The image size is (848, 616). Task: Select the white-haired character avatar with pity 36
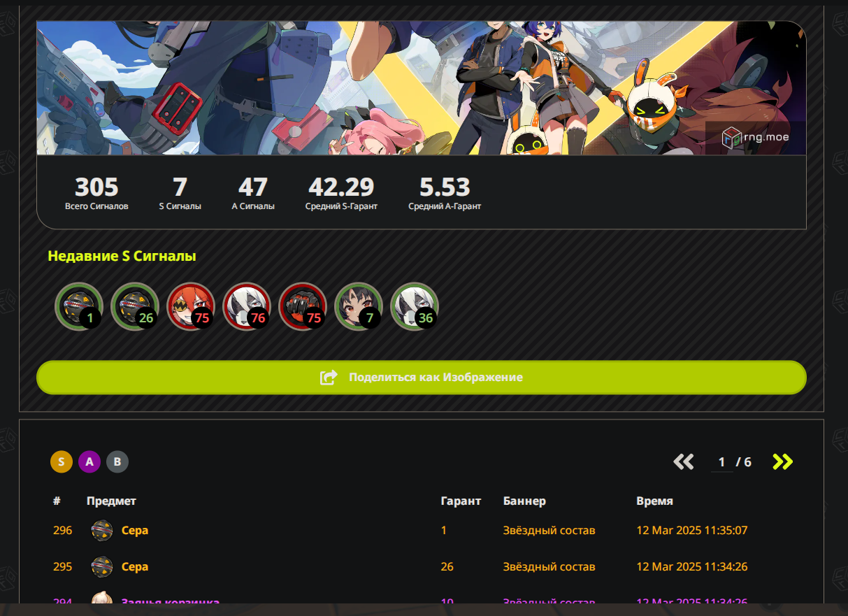coord(415,306)
